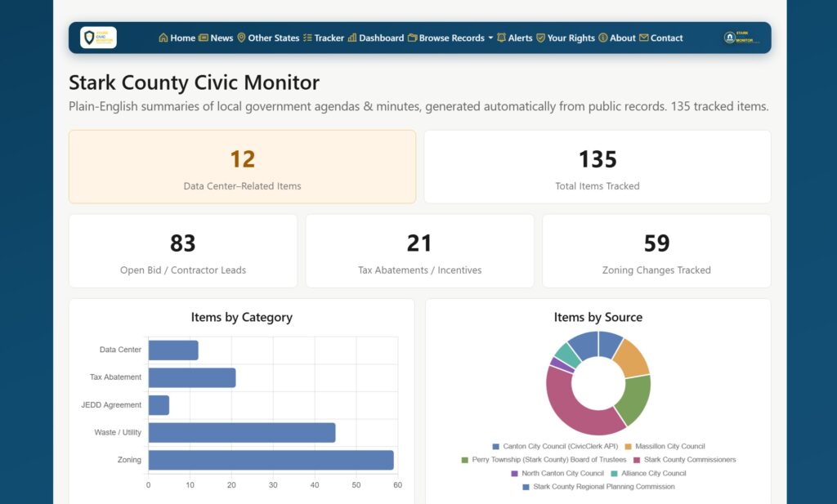Click the Items by Category chart title
The height and width of the screenshot is (504, 837).
pyautogui.click(x=242, y=317)
